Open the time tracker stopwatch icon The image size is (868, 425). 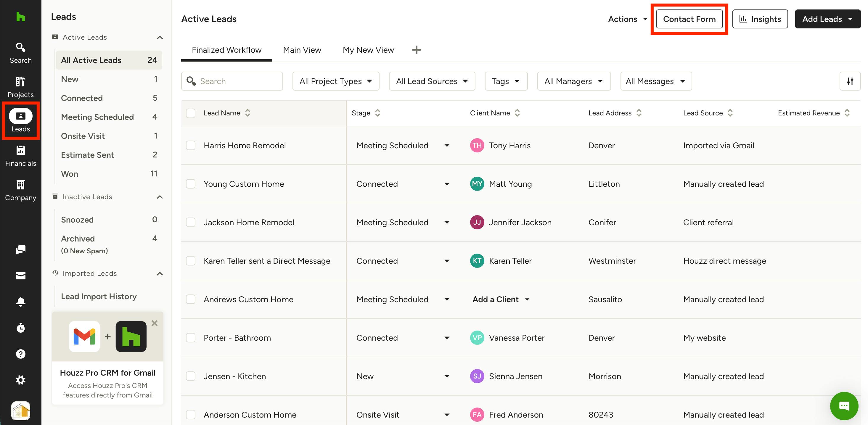(x=20, y=328)
